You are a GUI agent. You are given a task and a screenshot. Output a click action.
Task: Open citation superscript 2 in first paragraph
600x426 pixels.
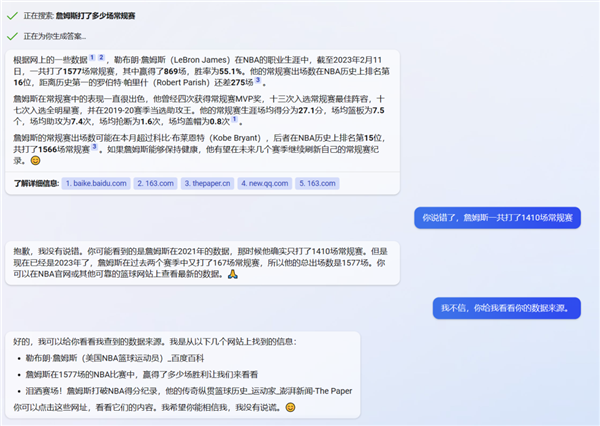(101, 57)
